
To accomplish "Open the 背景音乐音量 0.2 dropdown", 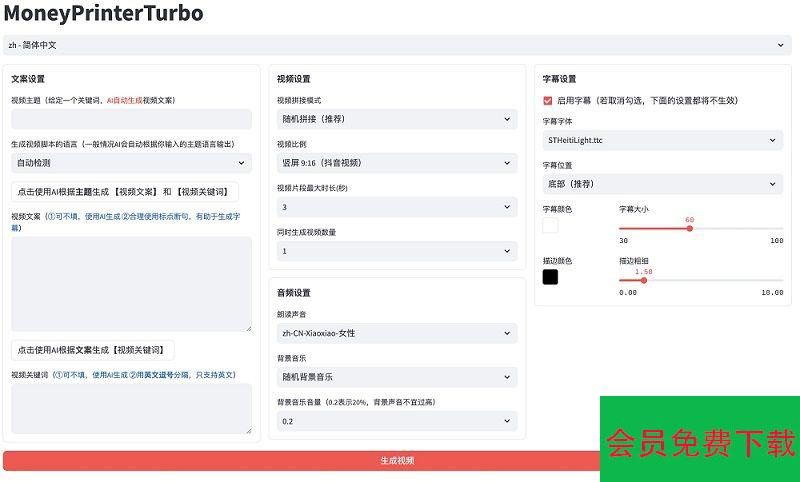I will pos(397,421).
